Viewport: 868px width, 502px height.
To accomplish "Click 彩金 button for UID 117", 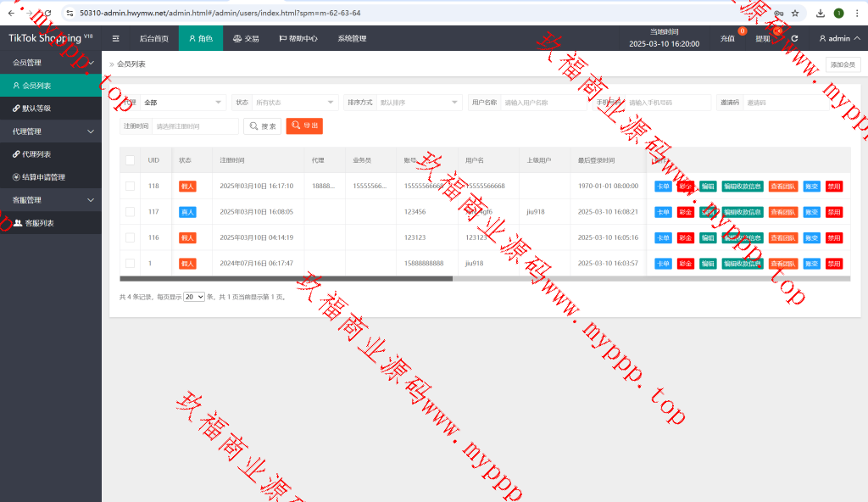I will coord(685,212).
